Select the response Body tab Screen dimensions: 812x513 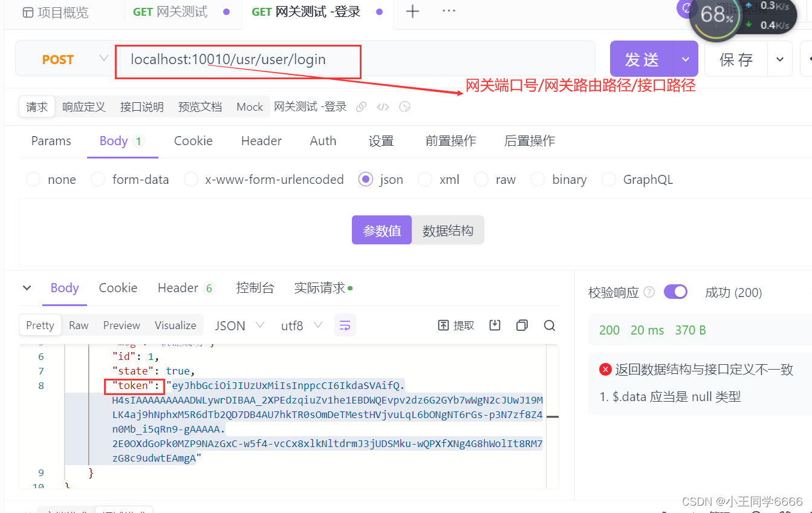coord(65,288)
